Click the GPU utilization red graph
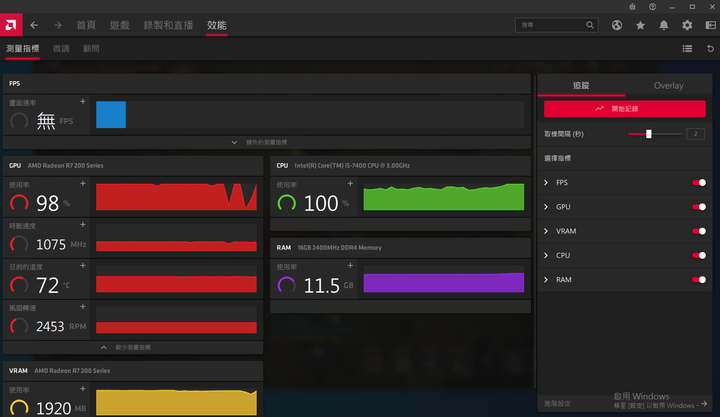Viewport: 720px width, 417px height. tap(176, 197)
